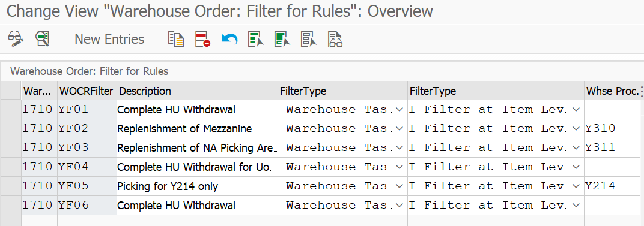Viewport: 644px width, 226px height.
Task: Click the Display/Change toggle glasses-pencil icon
Action: [16, 39]
